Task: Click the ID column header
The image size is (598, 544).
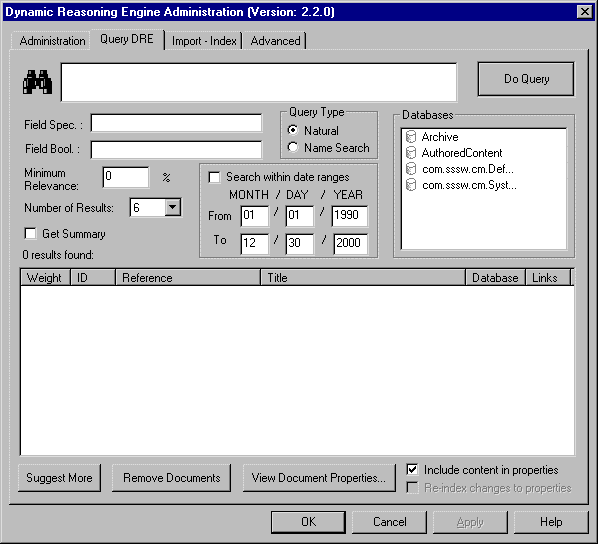Action: (x=93, y=277)
